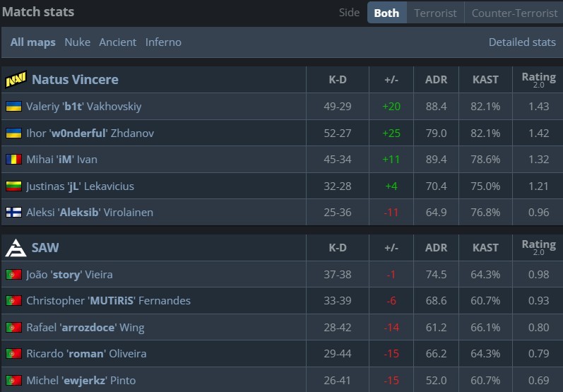Switch to the Nuke map tab
The height and width of the screenshot is (392, 563).
pos(78,42)
